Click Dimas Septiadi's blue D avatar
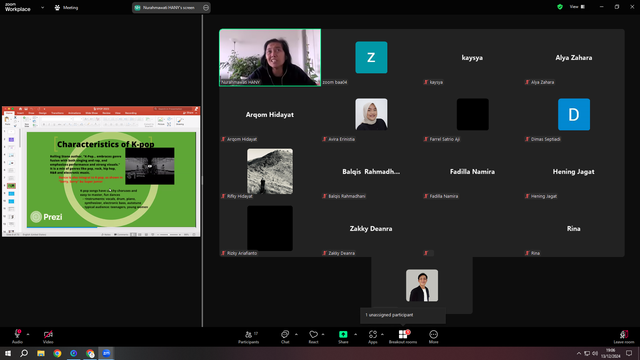The width and height of the screenshot is (640, 360). click(x=573, y=114)
